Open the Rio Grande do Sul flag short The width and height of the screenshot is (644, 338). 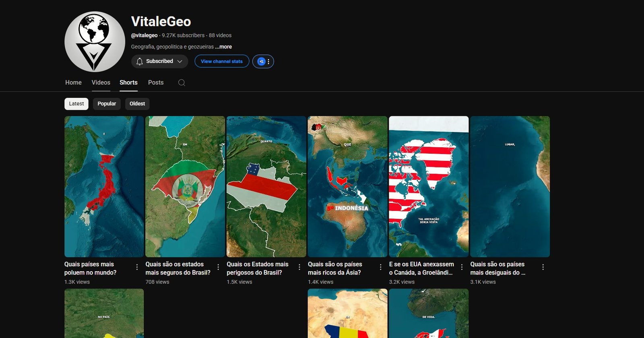(185, 187)
